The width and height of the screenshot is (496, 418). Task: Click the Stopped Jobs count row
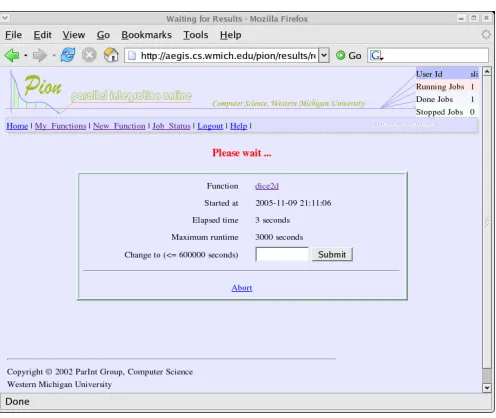click(447, 112)
